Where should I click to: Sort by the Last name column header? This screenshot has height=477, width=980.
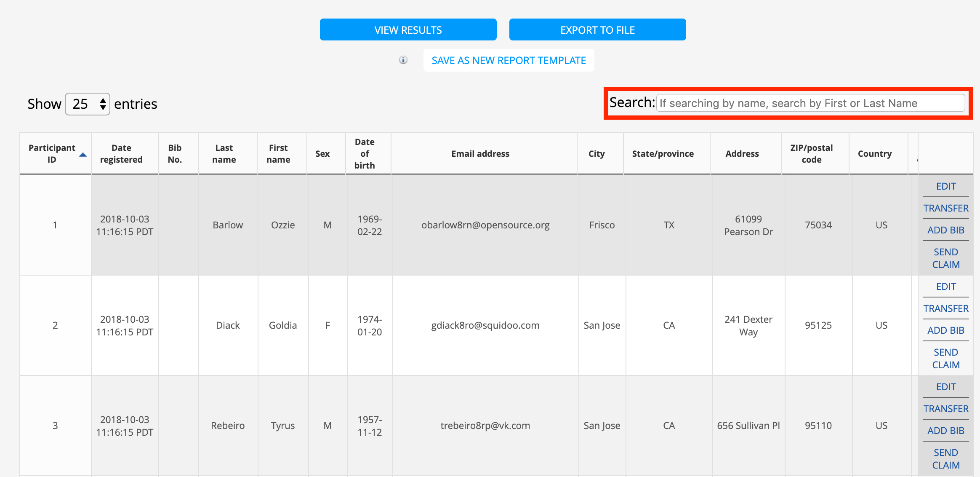[x=224, y=154]
